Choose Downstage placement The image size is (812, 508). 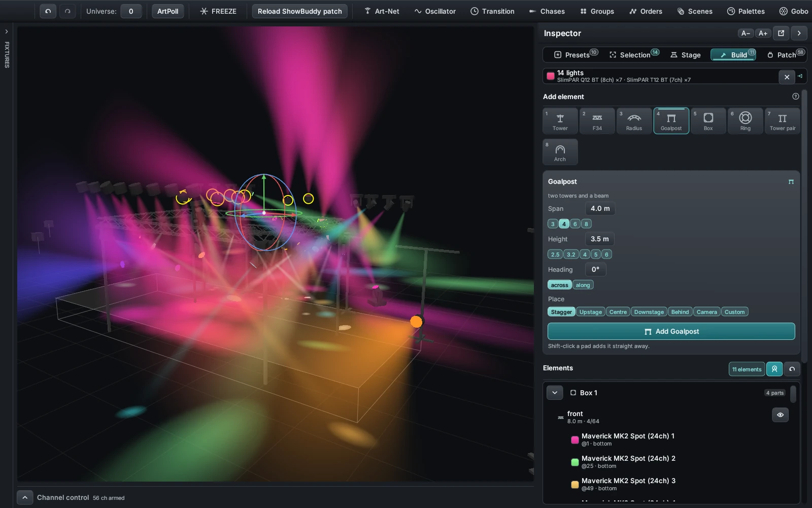(649, 312)
